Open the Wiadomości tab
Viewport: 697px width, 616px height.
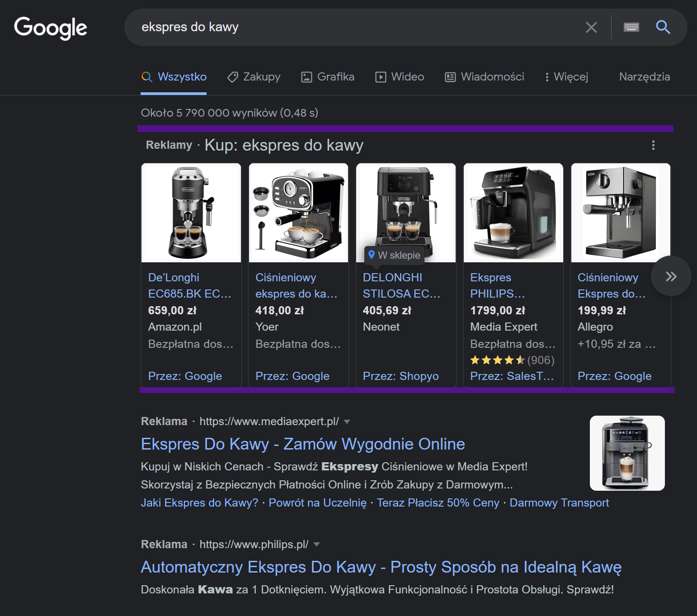tap(485, 77)
